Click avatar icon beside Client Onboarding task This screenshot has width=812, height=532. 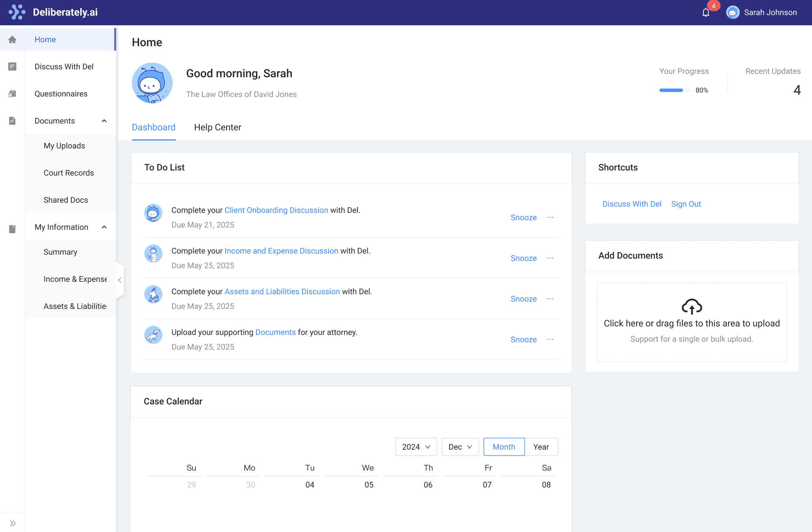153,213
